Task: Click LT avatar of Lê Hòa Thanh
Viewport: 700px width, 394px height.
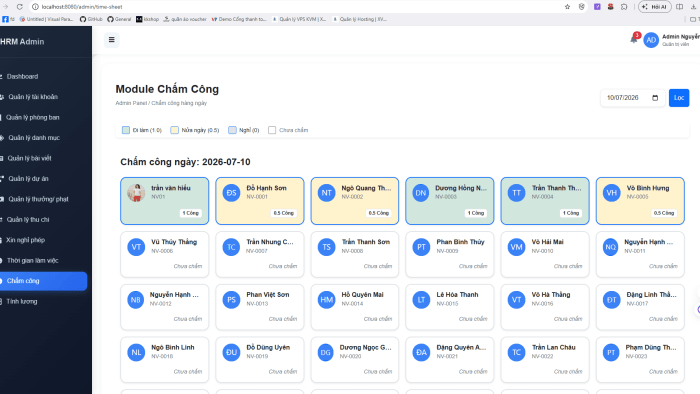Action: click(x=421, y=300)
